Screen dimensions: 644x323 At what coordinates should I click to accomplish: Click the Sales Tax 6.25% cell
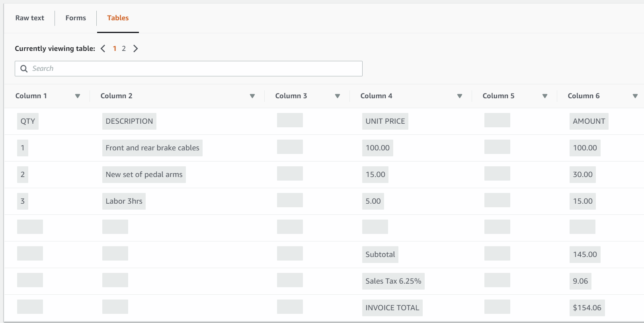click(393, 281)
